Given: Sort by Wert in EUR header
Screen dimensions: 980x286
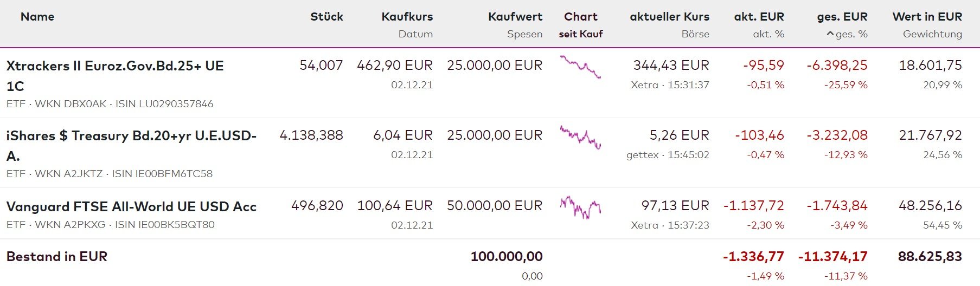Looking at the screenshot, I should 927,17.
